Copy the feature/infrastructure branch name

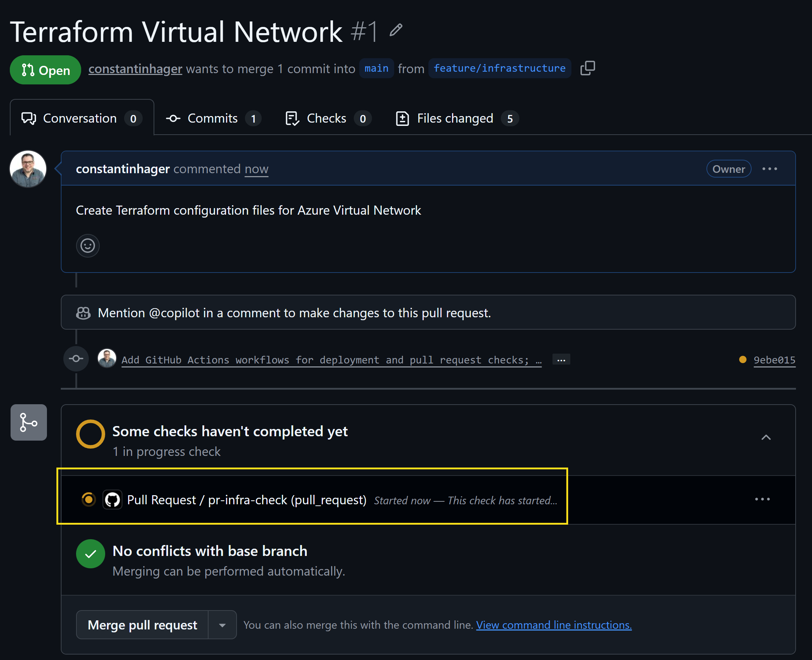[587, 68]
